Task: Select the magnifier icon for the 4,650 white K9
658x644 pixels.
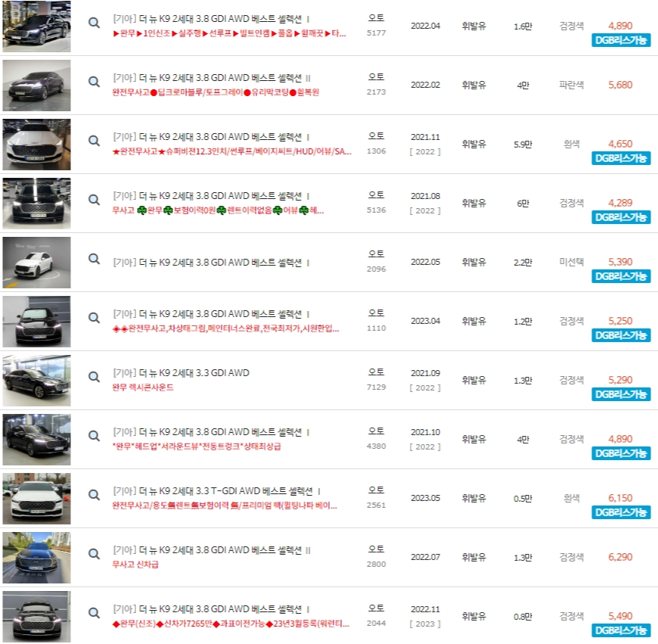Action: click(x=94, y=141)
